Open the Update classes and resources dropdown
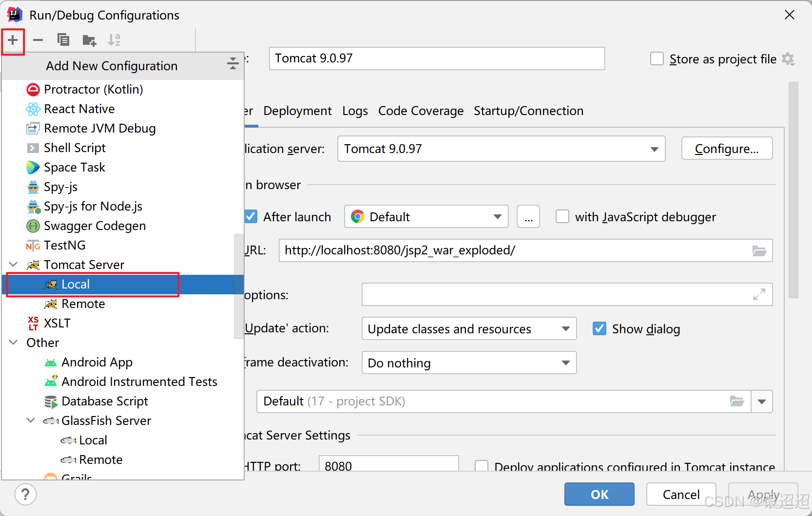Image resolution: width=812 pixels, height=516 pixels. (469, 328)
